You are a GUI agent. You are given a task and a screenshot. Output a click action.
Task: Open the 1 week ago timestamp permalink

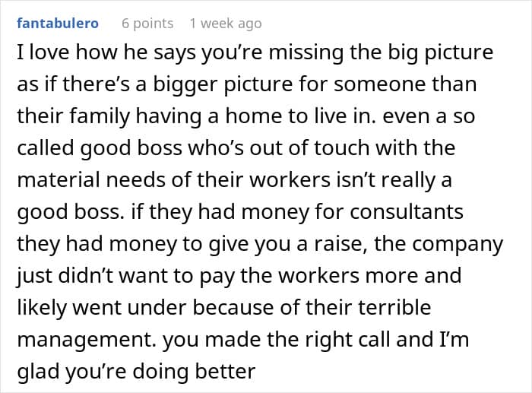pyautogui.click(x=226, y=24)
